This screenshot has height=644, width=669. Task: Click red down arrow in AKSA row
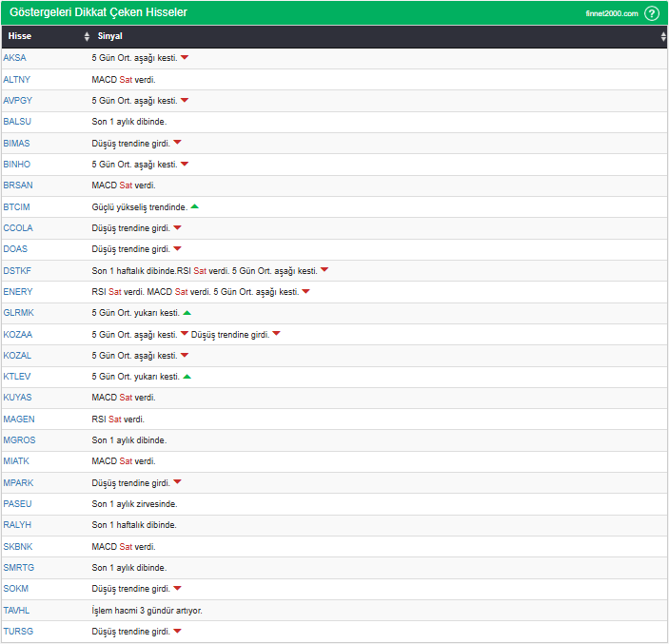[x=185, y=58]
